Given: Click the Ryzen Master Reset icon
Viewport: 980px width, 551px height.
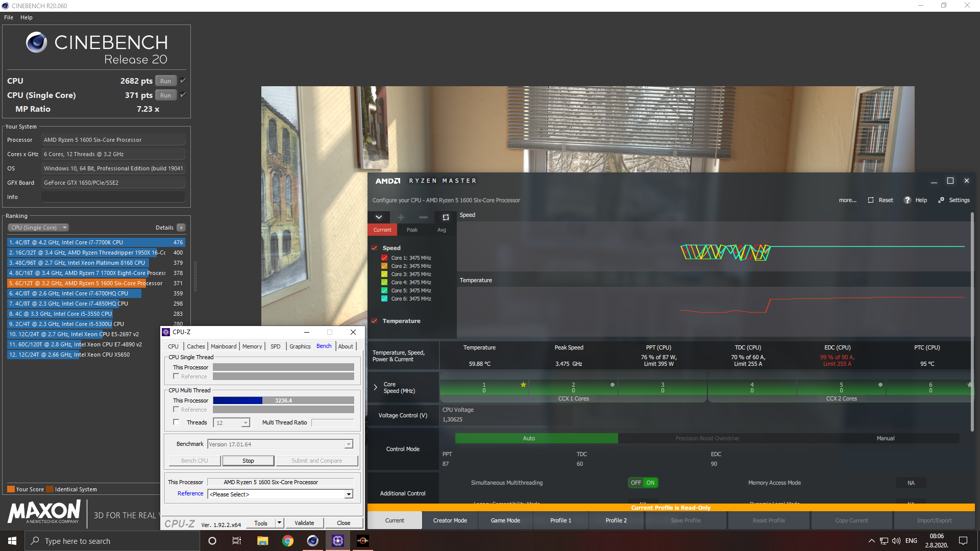Looking at the screenshot, I should 870,200.
